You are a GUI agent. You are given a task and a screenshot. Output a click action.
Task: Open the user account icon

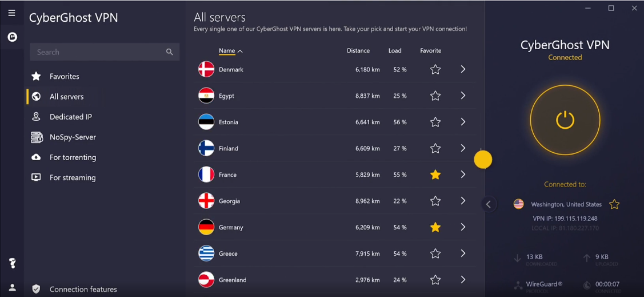[12, 288]
